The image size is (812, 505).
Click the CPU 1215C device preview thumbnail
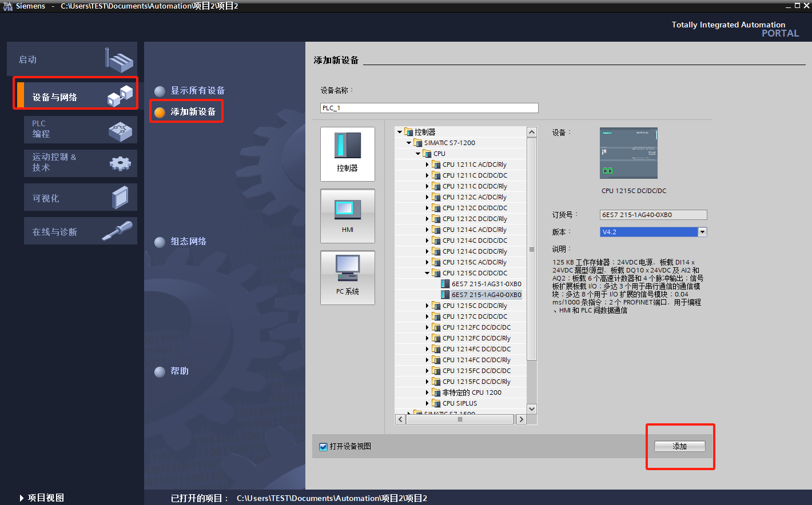click(628, 153)
